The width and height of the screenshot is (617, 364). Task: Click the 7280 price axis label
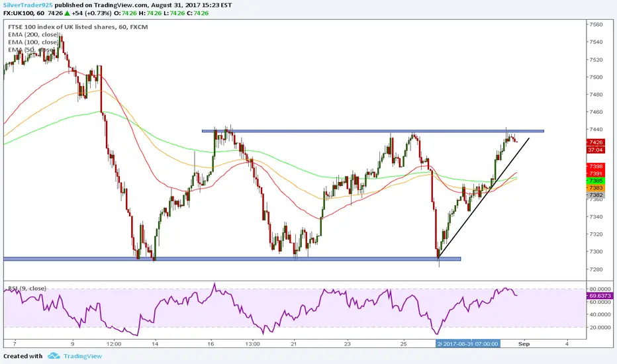pos(596,269)
